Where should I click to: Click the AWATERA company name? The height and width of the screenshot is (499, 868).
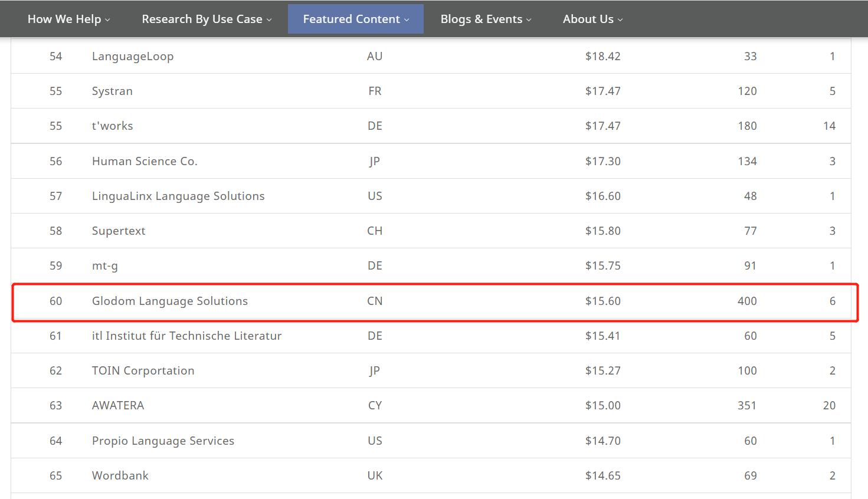(x=117, y=405)
